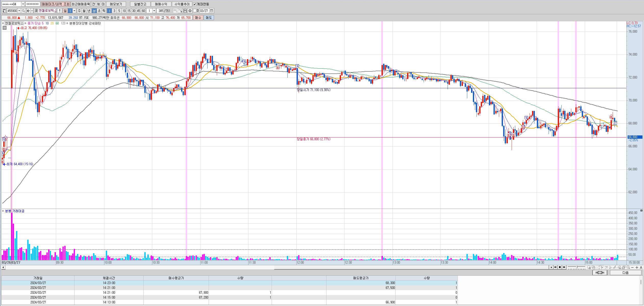Open the 일별잔고 tab
644x306 pixels.
[x=140, y=4]
